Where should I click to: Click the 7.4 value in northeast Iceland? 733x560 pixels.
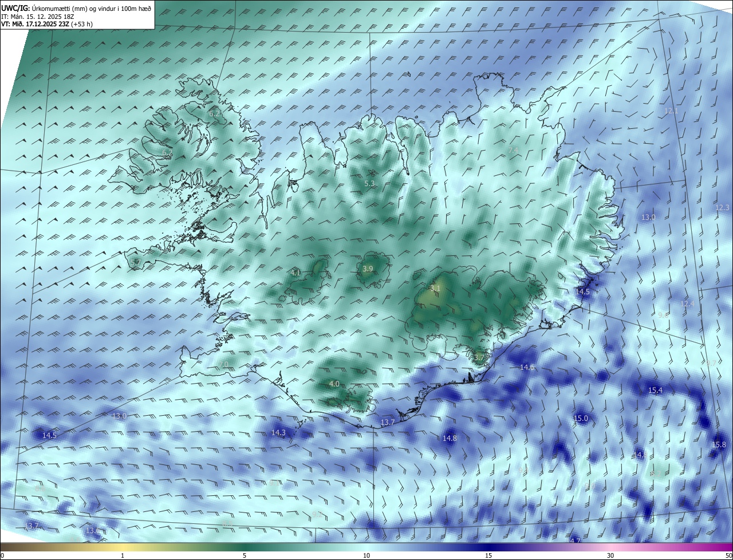point(513,150)
